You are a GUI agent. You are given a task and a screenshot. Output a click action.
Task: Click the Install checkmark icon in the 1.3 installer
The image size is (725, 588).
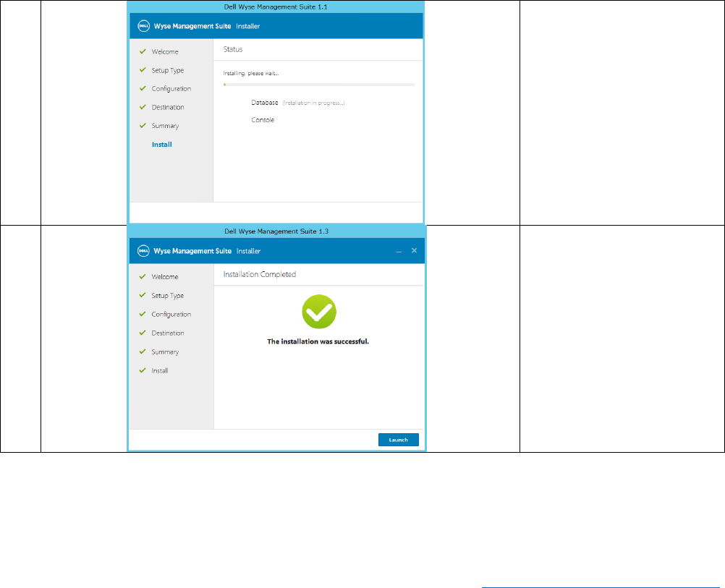(143, 370)
